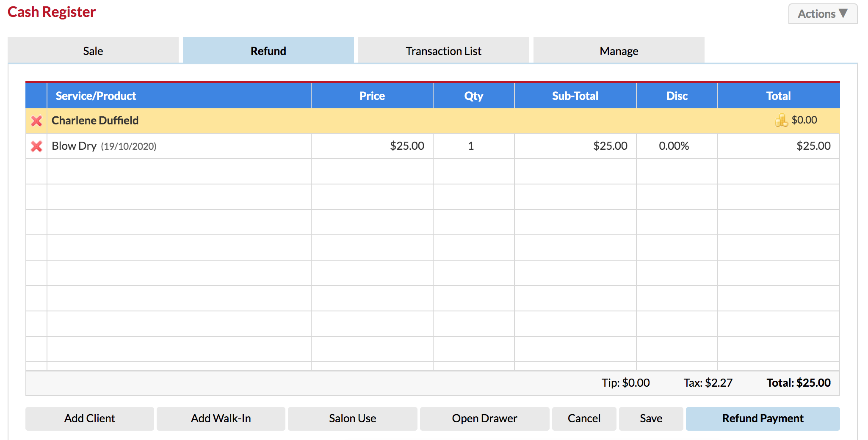Click the Add Client button

tap(90, 418)
